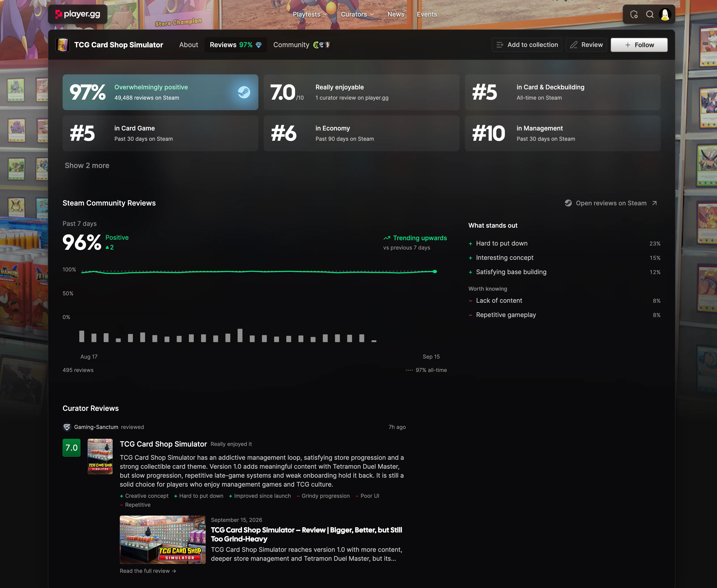Open the Bigger, Better review article title
Image resolution: width=717 pixels, height=588 pixels.
coord(306,534)
